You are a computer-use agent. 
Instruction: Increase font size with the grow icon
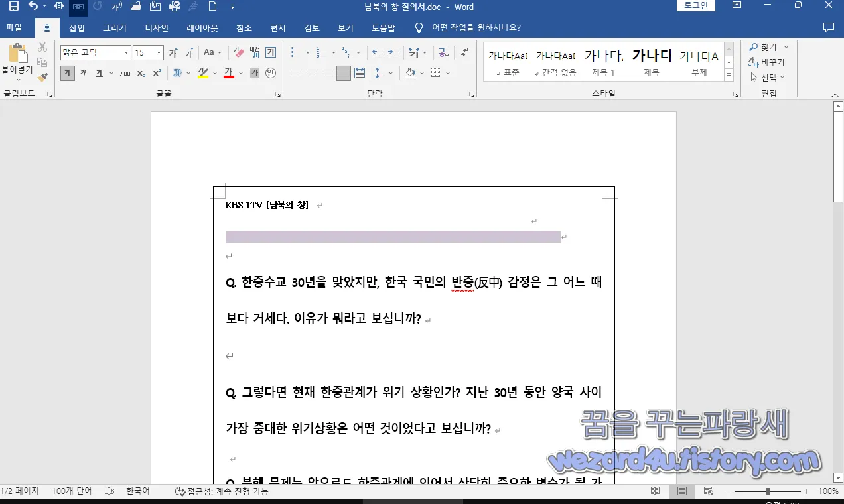pyautogui.click(x=174, y=52)
